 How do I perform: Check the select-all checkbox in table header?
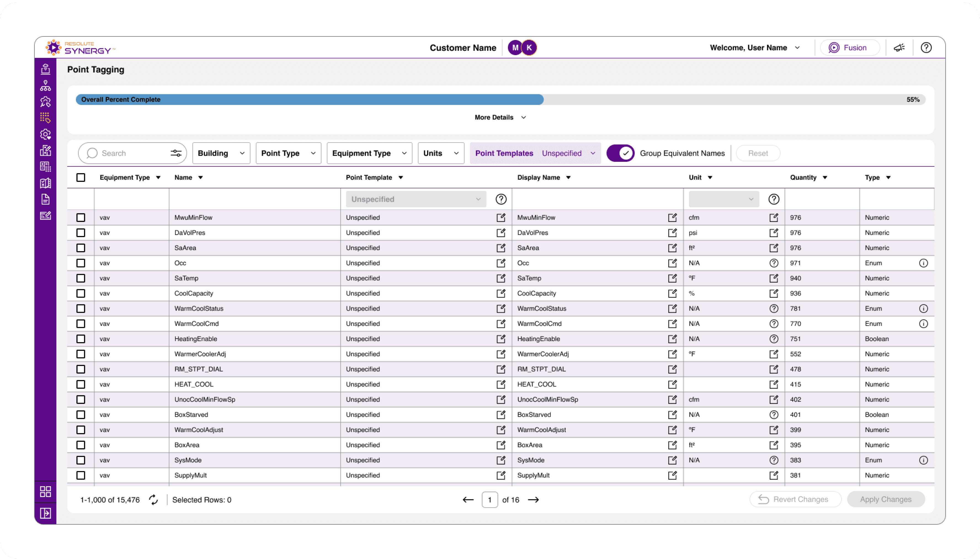point(81,178)
